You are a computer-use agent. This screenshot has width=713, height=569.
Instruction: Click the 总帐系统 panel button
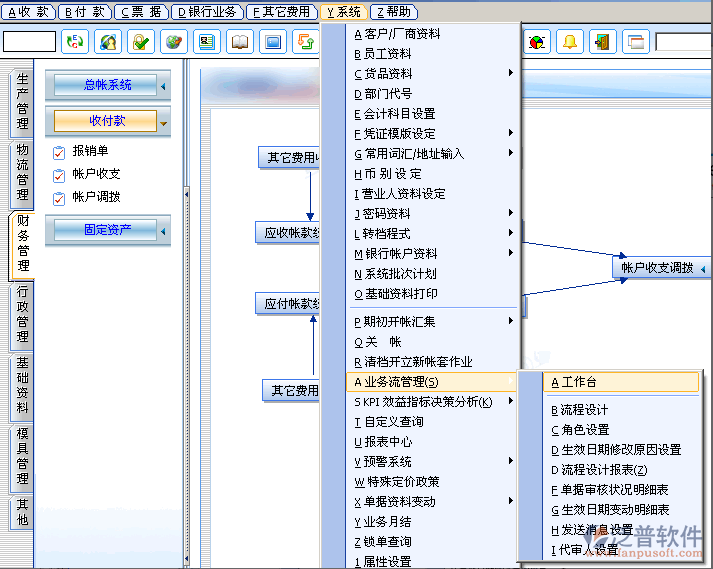pos(106,85)
